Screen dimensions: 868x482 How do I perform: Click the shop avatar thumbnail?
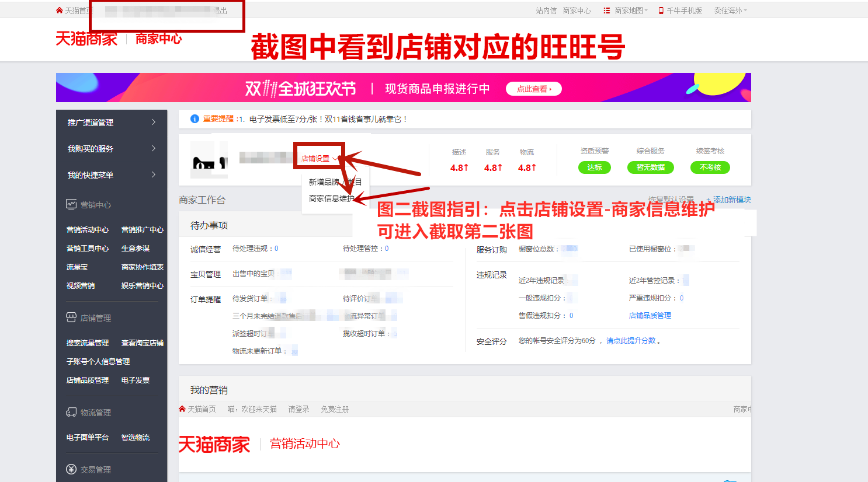(x=209, y=159)
